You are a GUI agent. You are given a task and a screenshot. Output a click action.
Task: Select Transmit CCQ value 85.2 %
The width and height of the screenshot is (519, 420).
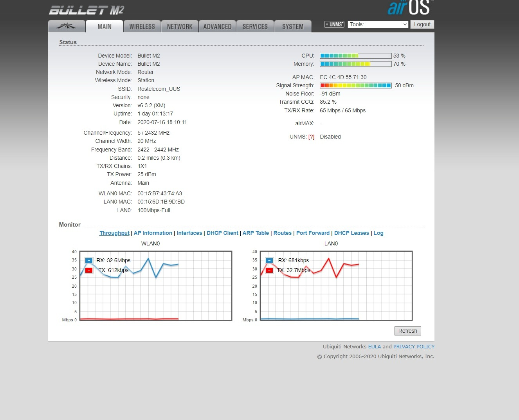328,102
